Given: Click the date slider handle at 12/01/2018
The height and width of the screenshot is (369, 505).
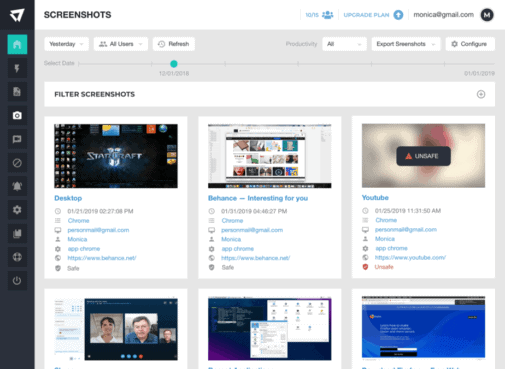Looking at the screenshot, I should coord(174,64).
